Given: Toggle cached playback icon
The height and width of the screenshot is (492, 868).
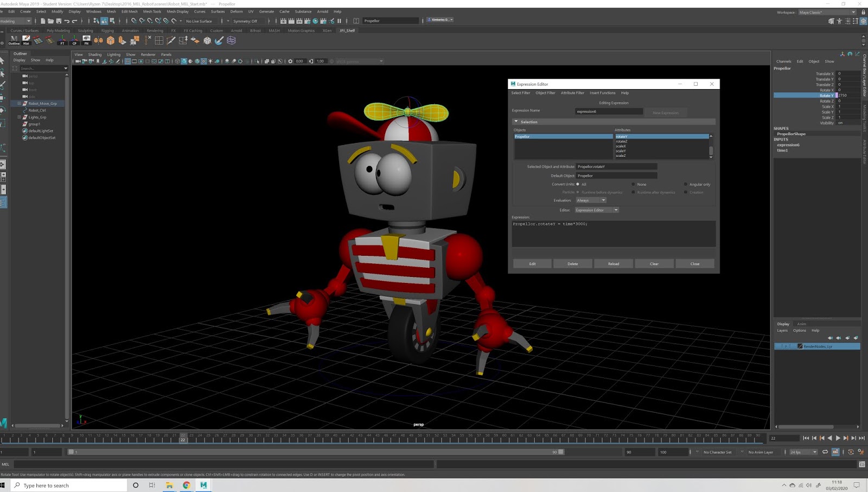Looking at the screenshot, I should pyautogui.click(x=835, y=452).
